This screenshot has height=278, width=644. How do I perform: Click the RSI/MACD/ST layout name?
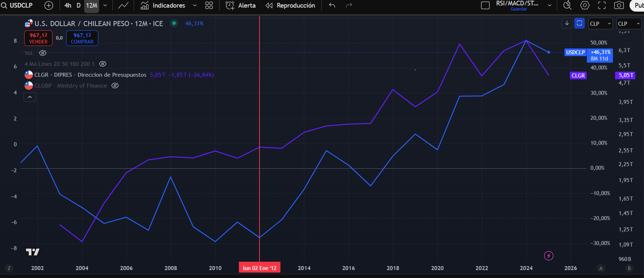[517, 4]
